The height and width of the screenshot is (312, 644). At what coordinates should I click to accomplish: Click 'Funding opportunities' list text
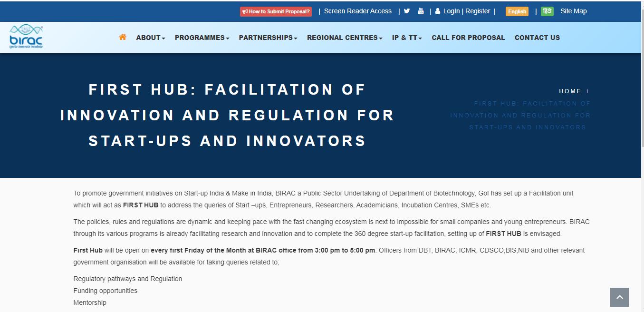[106, 291]
